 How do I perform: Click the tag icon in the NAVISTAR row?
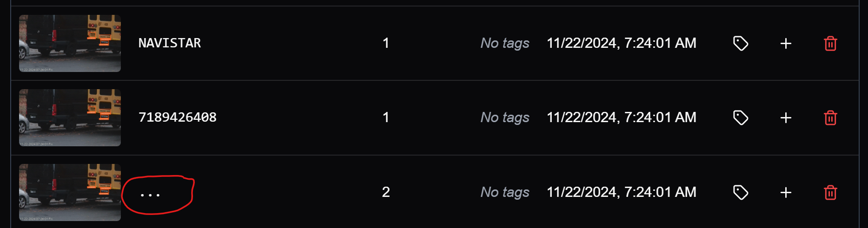[740, 43]
